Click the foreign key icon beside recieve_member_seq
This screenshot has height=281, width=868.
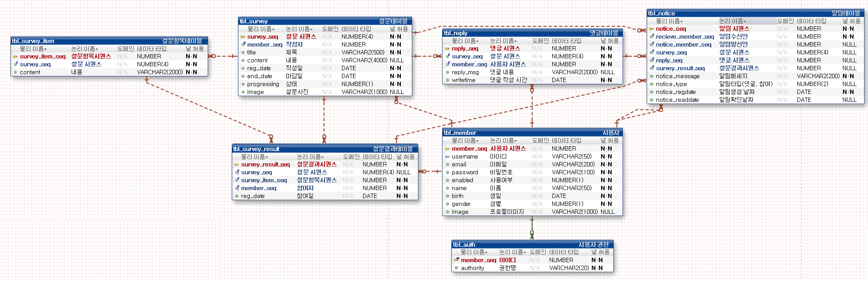(x=652, y=37)
